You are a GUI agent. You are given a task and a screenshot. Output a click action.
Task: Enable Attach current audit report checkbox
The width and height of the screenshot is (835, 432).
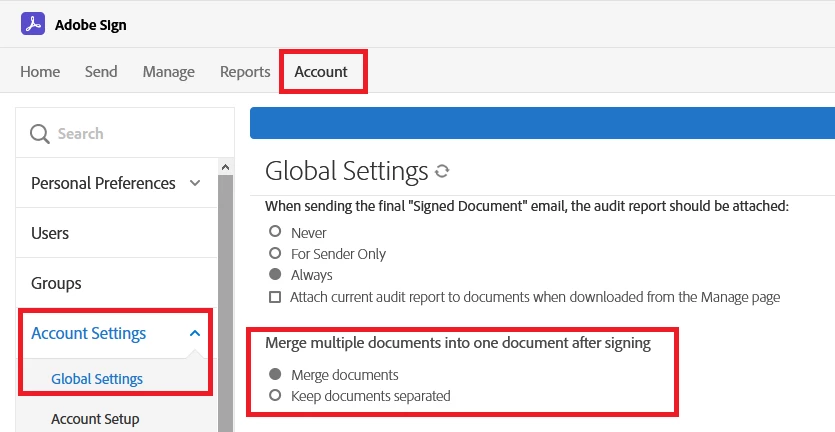[275, 297]
